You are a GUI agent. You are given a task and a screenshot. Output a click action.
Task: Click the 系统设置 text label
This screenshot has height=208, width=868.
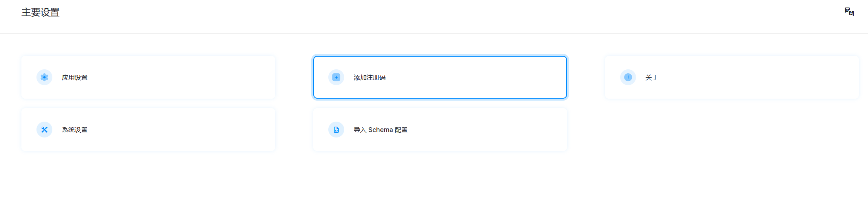[x=75, y=130]
